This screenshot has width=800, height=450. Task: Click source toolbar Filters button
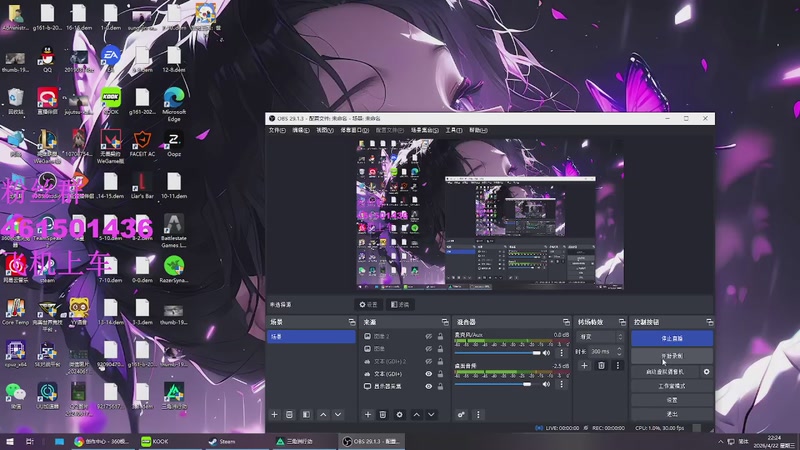click(x=400, y=305)
